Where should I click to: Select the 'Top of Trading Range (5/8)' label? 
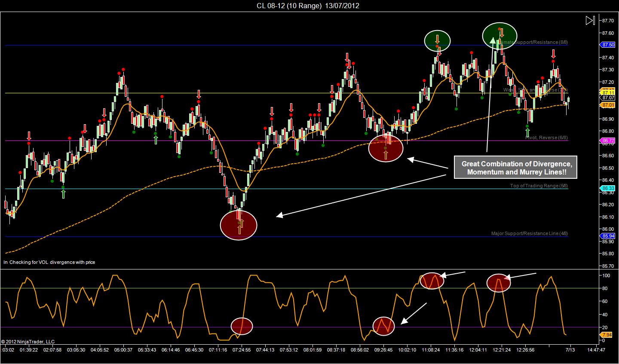point(539,186)
